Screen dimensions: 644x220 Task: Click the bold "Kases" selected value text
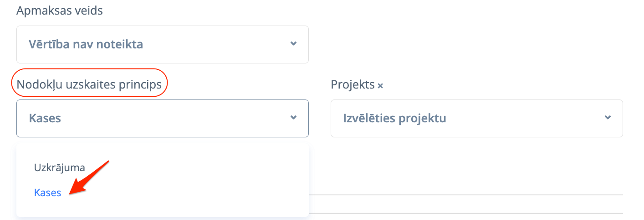pyautogui.click(x=45, y=118)
